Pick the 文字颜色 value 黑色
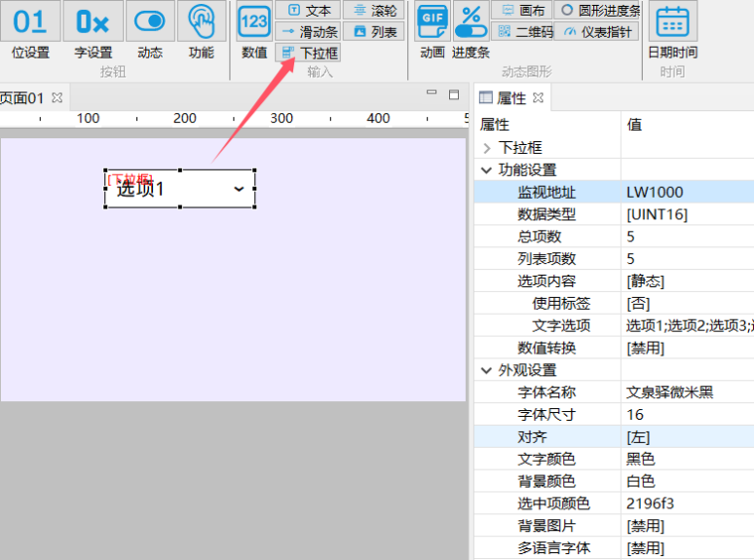 coord(688,459)
